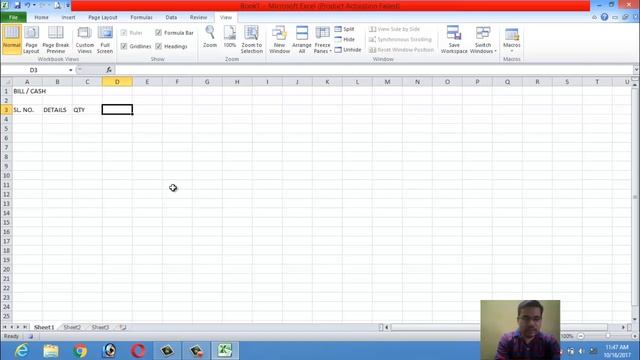640x360 pixels.
Task: Click the zoom slider in status bar
Action: pyautogui.click(x=608, y=336)
